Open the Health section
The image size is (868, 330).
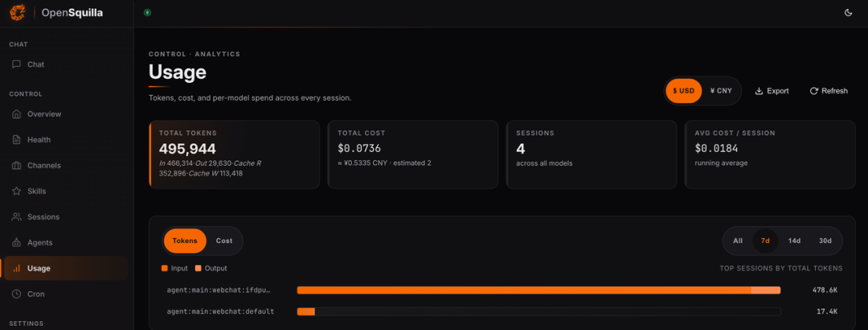pyautogui.click(x=67, y=140)
